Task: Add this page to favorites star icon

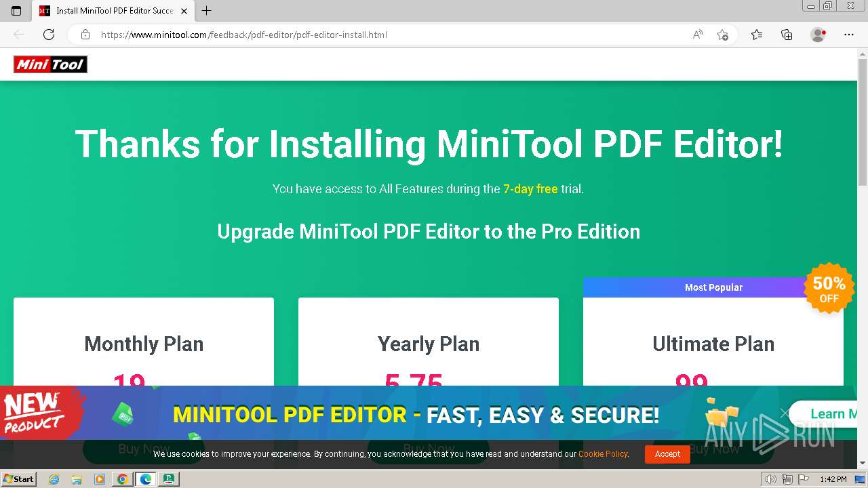Action: click(x=722, y=35)
